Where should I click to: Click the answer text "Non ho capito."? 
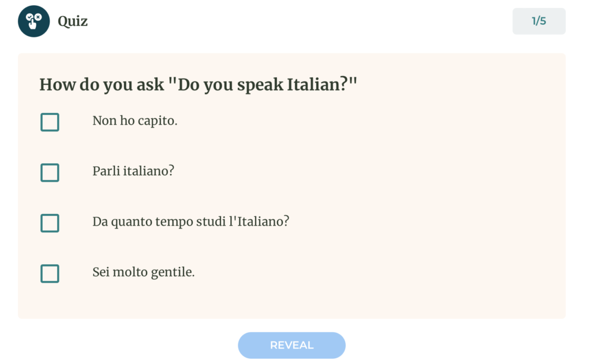point(134,121)
